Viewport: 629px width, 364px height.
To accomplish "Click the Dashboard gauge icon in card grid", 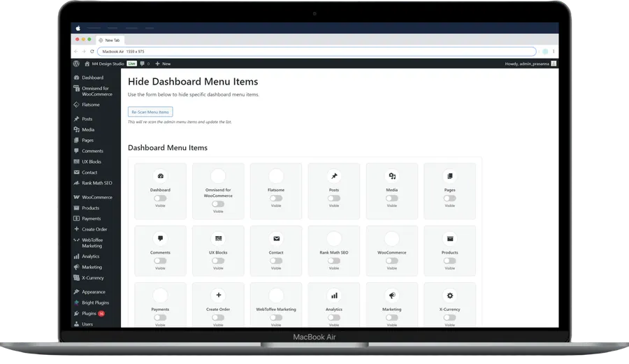I will 161,176.
